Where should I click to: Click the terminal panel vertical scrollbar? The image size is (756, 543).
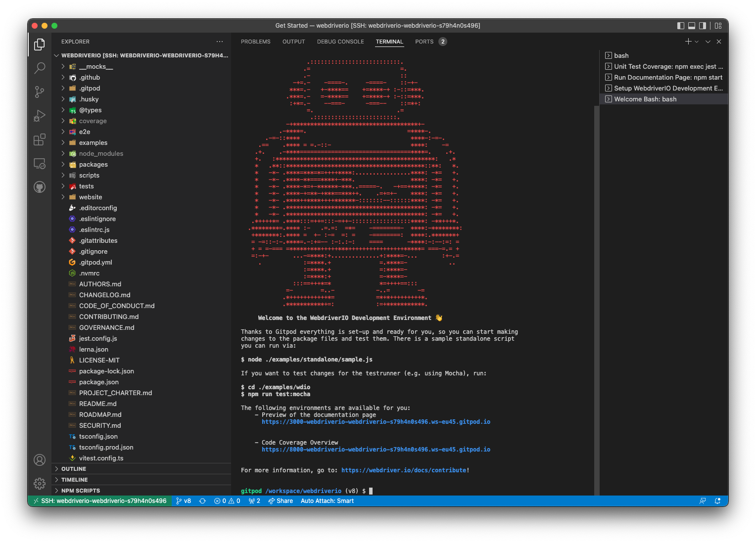[x=597, y=300]
